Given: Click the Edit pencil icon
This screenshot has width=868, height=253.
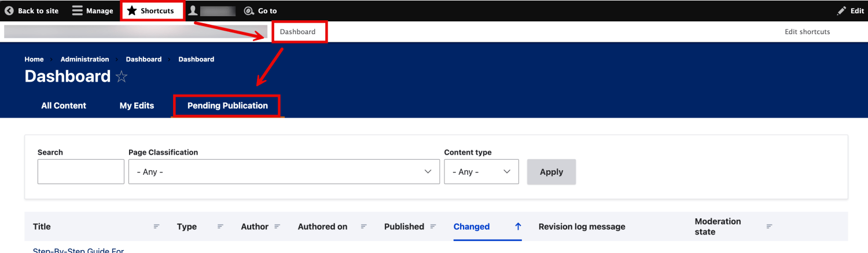Looking at the screenshot, I should point(842,10).
